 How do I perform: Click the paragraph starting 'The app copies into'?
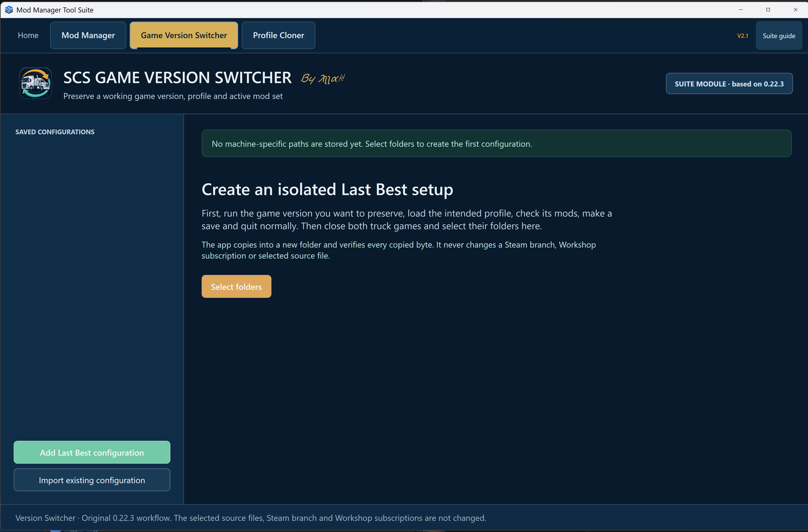(x=399, y=250)
